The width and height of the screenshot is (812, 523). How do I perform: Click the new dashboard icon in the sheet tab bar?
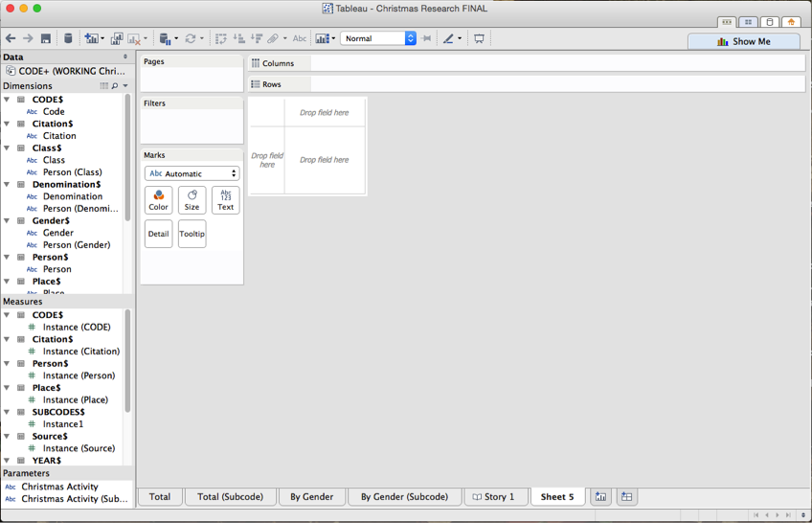click(626, 496)
